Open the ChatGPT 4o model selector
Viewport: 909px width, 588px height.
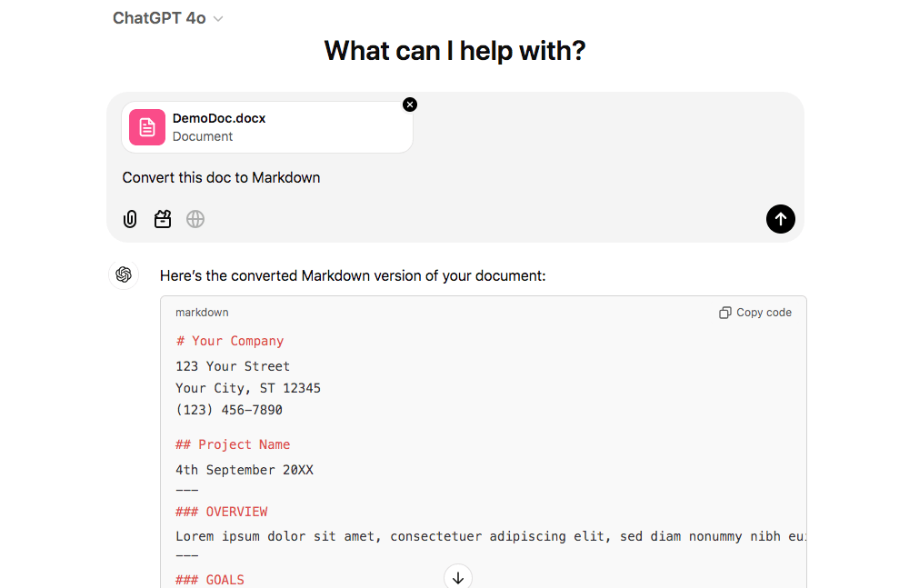(x=167, y=18)
